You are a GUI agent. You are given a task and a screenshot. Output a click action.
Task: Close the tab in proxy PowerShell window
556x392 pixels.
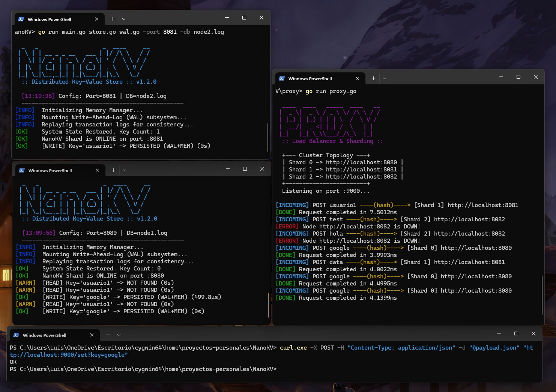click(358, 78)
